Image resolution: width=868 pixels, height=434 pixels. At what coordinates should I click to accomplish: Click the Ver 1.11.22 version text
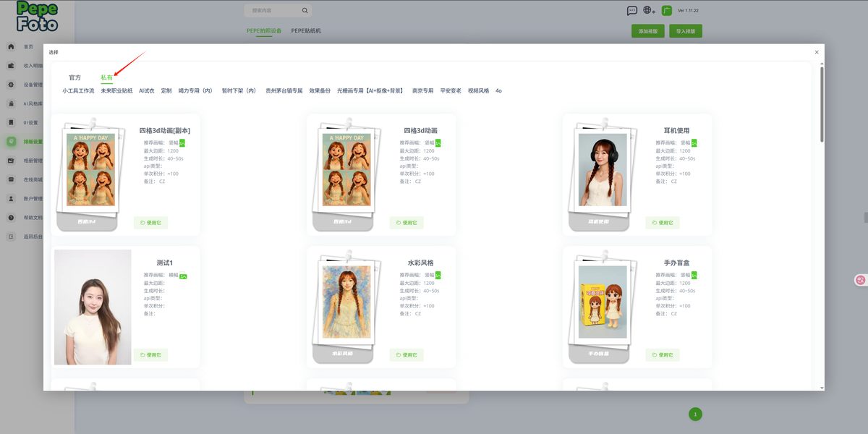688,11
